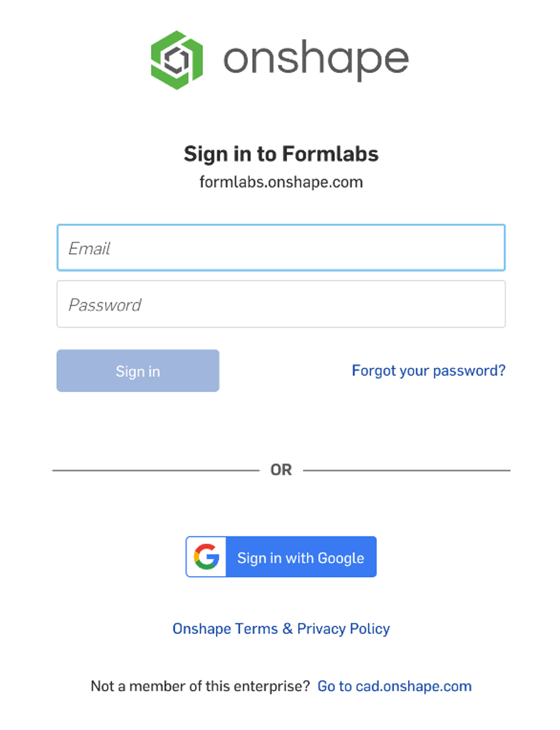Open Onshape Terms & Privacy Policy

[x=281, y=629]
